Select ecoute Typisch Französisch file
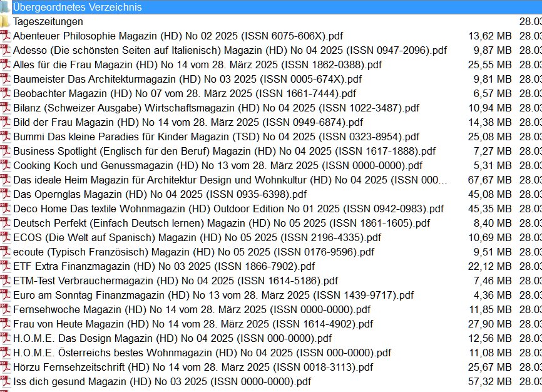Viewport: 542px width, 392px height. tap(193, 252)
